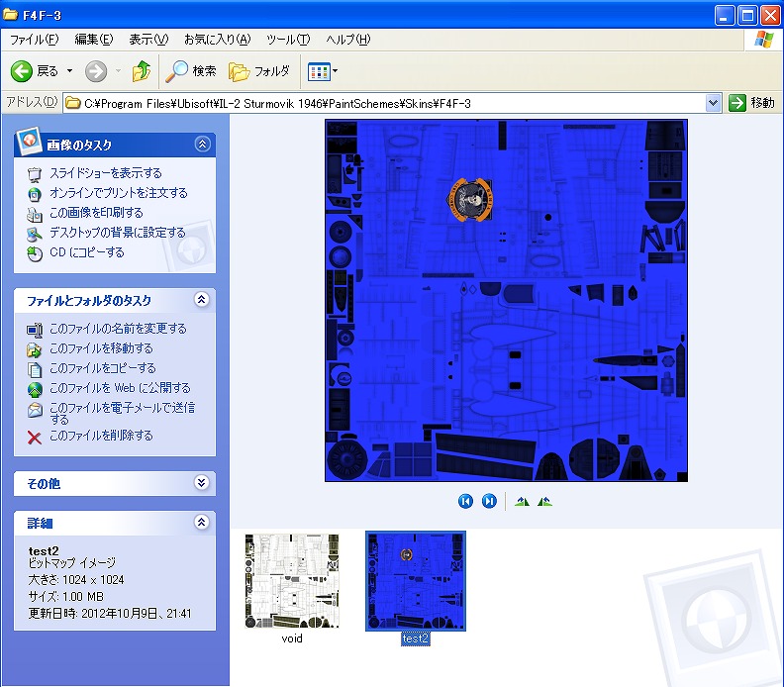Open the ツール(T) menu
Image resolution: width=784 pixels, height=687 pixels.
288,40
